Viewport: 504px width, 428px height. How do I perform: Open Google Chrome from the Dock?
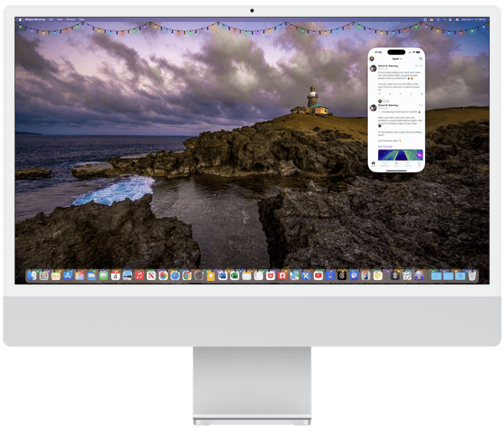187,276
